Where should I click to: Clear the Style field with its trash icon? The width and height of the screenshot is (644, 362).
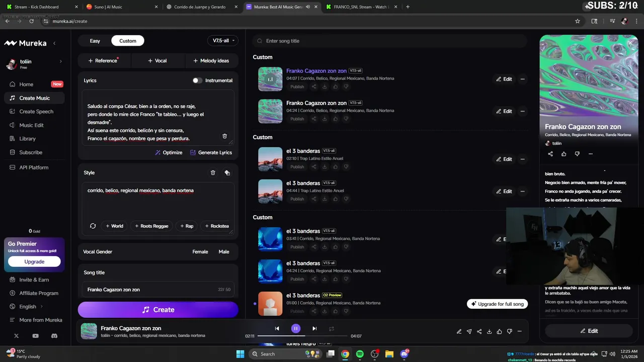213,172
